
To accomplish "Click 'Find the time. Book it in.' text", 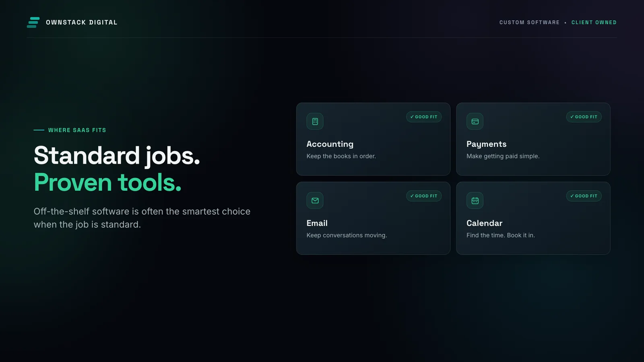I will coord(501,235).
